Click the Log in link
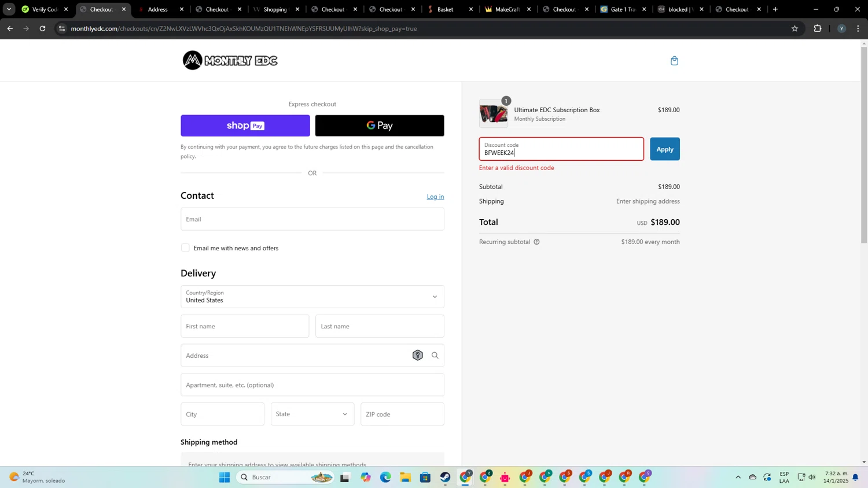The width and height of the screenshot is (868, 488). [x=435, y=197]
